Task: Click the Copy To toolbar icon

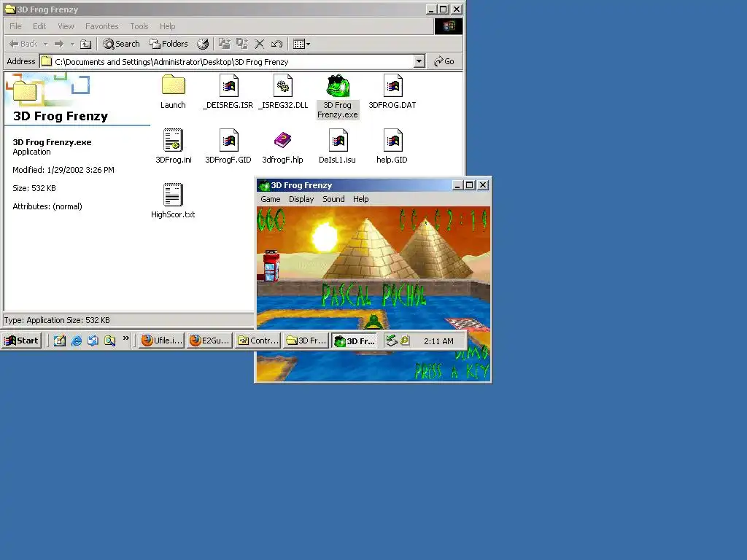Action: click(x=242, y=44)
